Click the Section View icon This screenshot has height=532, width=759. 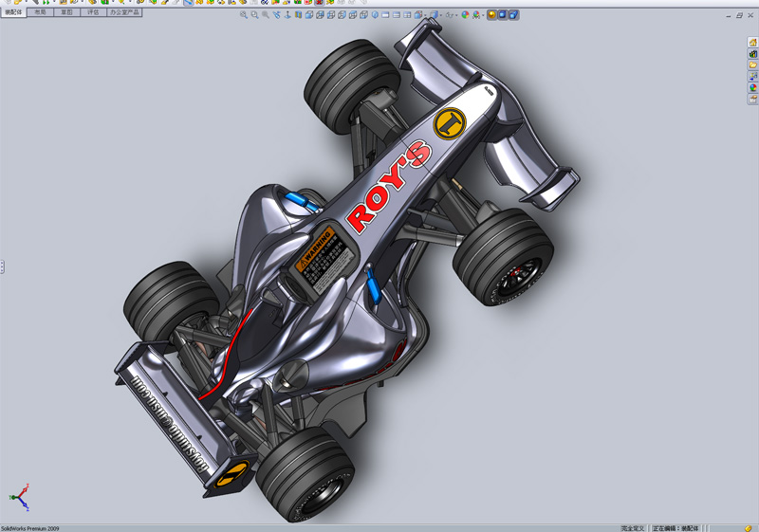(x=298, y=15)
